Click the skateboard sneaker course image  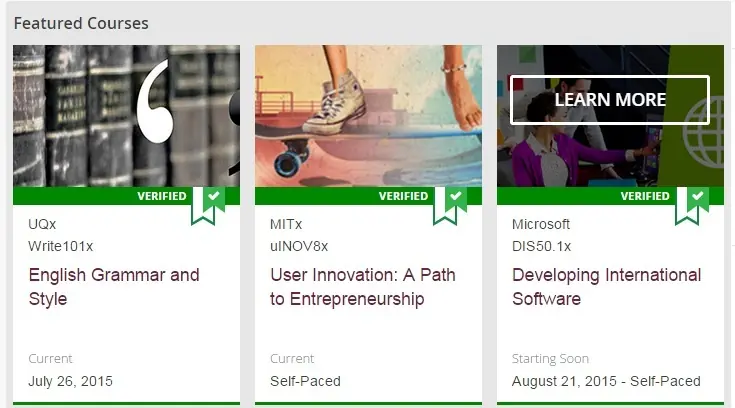tap(368, 115)
